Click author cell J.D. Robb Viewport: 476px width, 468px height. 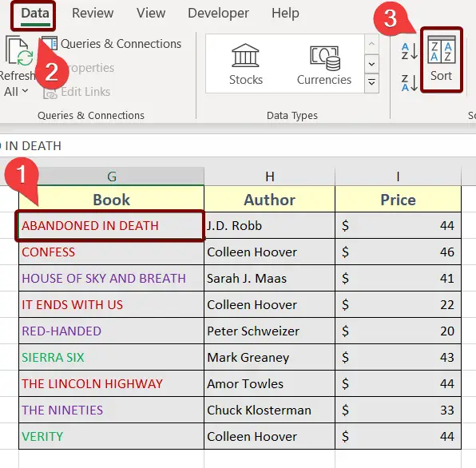270,225
